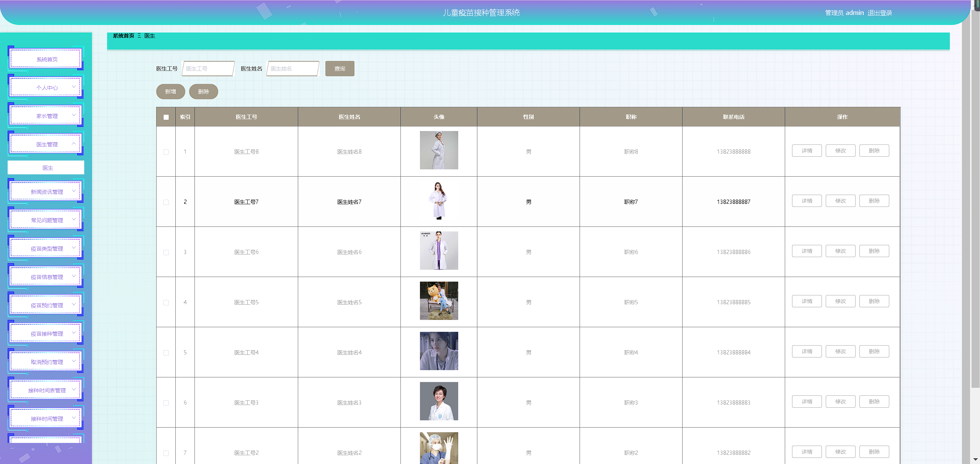
Task: Open the 系统首页 sidebar item
Action: 46,59
